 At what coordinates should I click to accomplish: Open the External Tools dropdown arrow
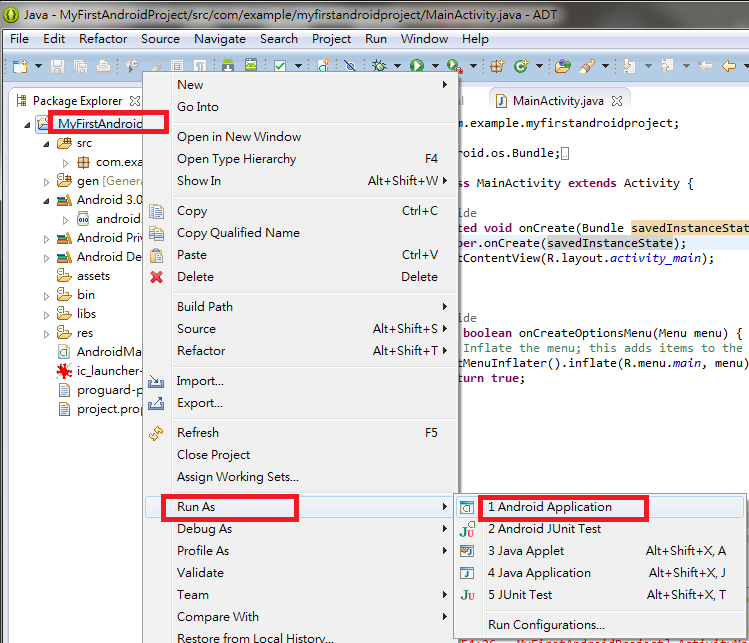[473, 66]
